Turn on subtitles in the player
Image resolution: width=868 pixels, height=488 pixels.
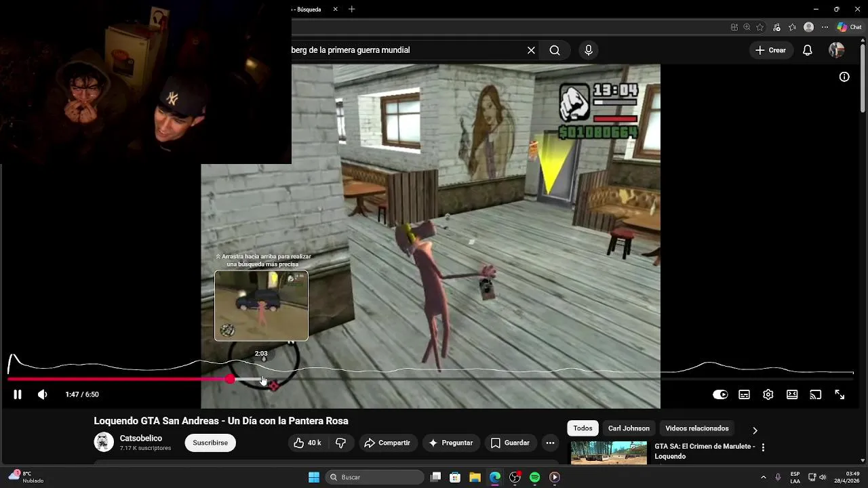click(x=744, y=394)
